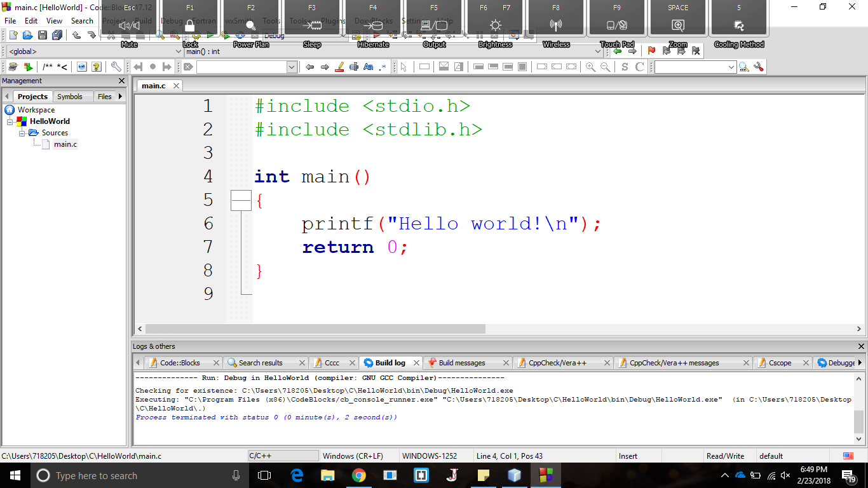Collapse the Sources folder in Projects tree
This screenshot has height=488, width=868.
coord(21,133)
